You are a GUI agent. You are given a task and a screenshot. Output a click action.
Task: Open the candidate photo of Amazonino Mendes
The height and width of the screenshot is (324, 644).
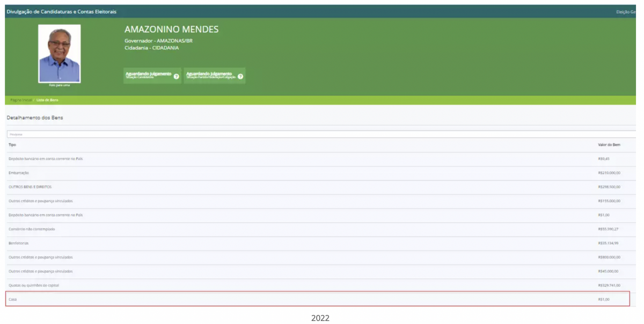coord(59,54)
